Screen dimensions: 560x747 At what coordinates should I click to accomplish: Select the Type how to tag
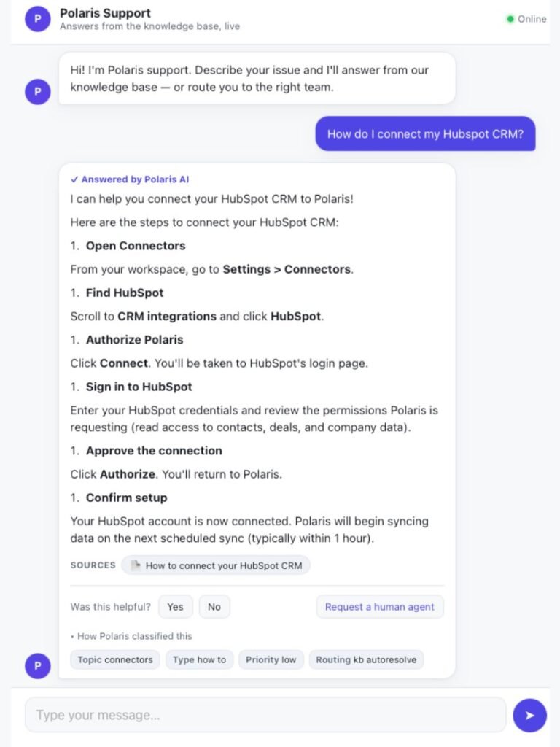click(x=199, y=659)
